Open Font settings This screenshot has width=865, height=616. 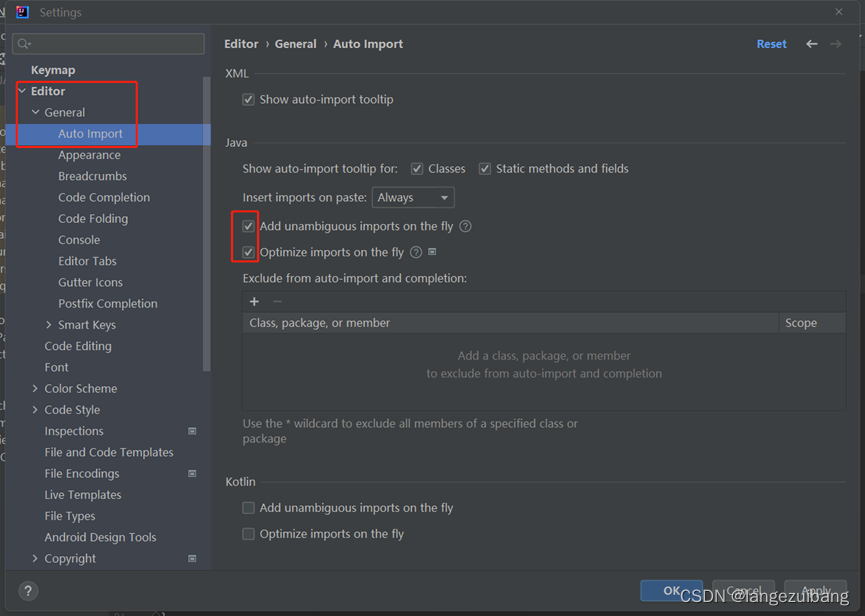(57, 367)
